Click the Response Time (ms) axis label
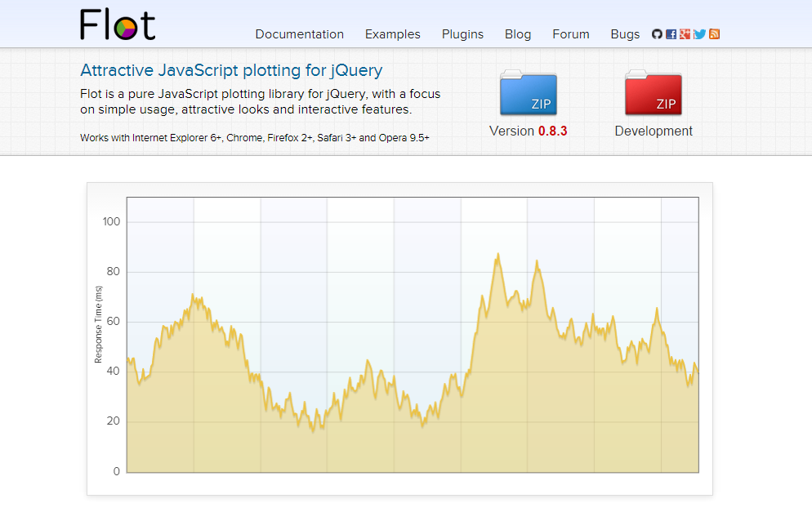The height and width of the screenshot is (512, 812). (99, 324)
